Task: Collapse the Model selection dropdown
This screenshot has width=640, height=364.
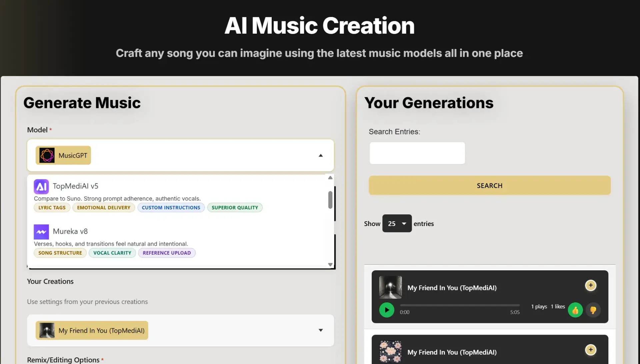Action: 321,155
